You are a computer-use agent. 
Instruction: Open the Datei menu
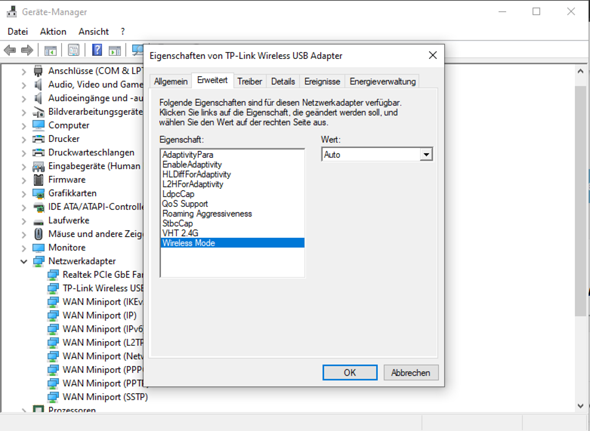click(x=18, y=32)
